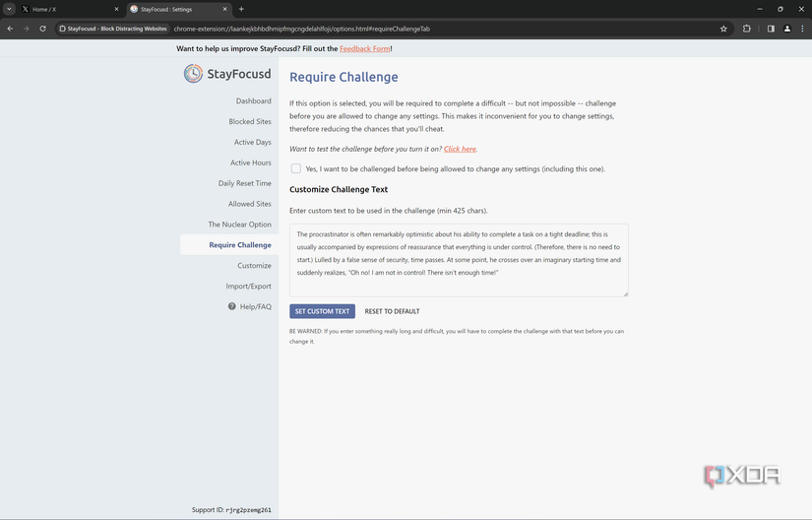Open the Help/FAQ page
Screen dimensions: 812x520
point(255,306)
